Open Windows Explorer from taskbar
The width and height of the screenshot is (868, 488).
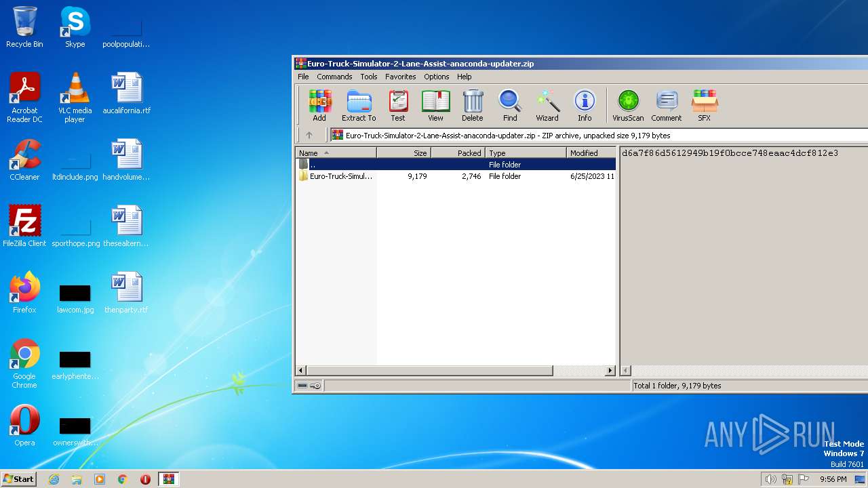(77, 479)
